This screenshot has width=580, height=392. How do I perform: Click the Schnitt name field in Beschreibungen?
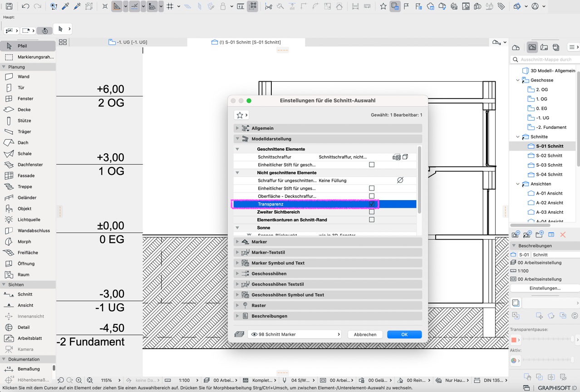pyautogui.click(x=555, y=255)
